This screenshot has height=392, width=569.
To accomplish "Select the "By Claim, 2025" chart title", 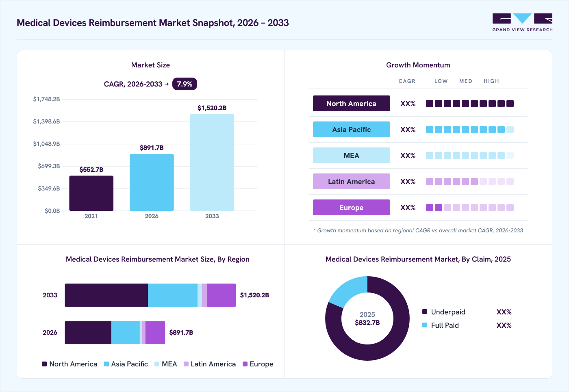I will [418, 259].
